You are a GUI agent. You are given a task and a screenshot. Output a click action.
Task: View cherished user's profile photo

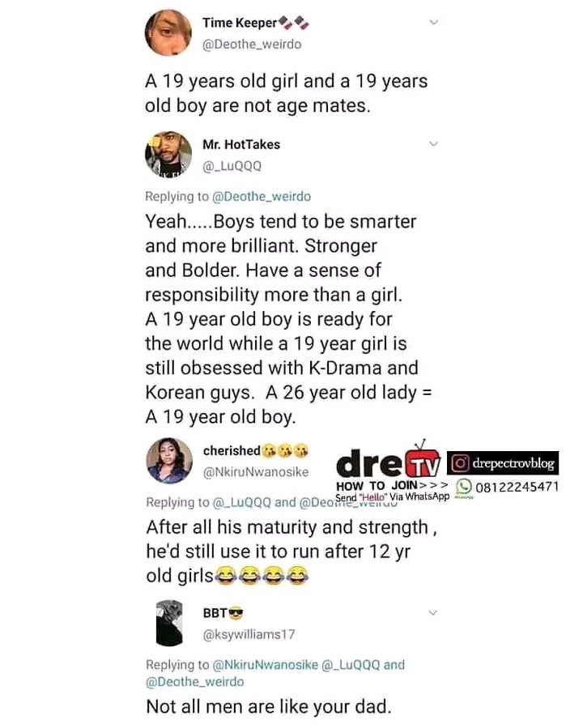(169, 461)
